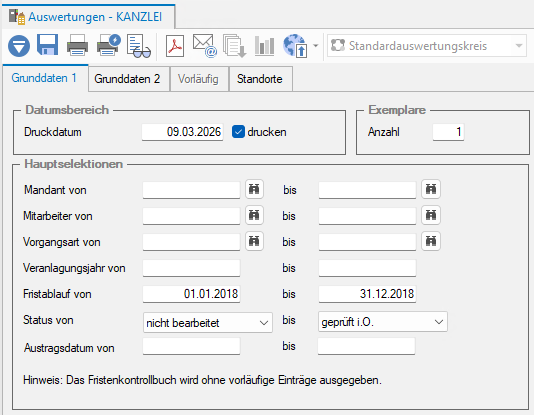Open the bar chart toolbar icon

coord(264,45)
